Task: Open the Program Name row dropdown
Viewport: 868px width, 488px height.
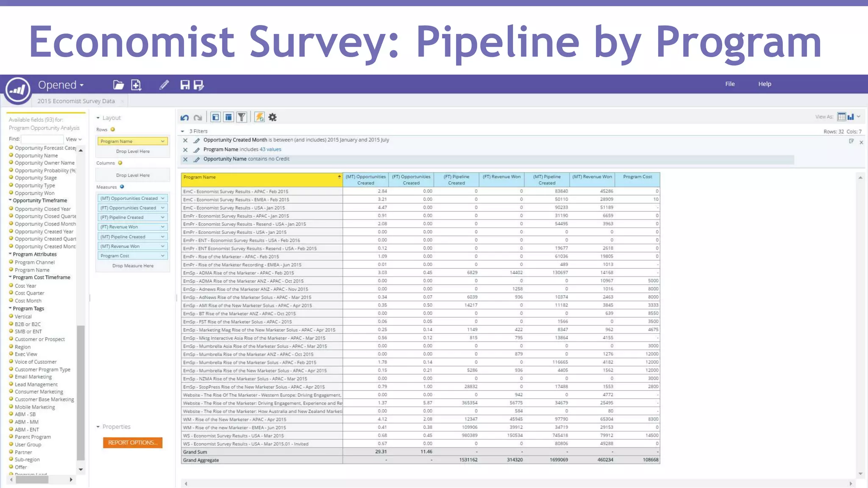Action: tap(163, 141)
